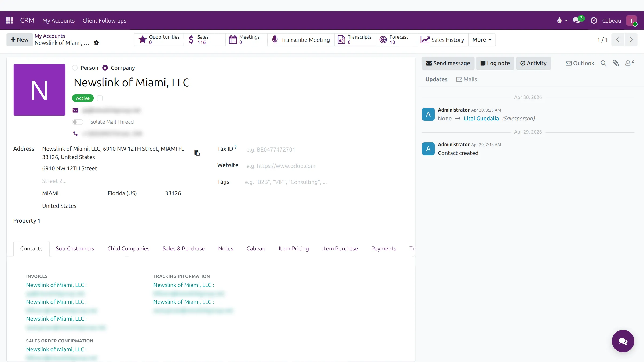
Task: Click the paperclip attachments icon
Action: click(x=616, y=63)
